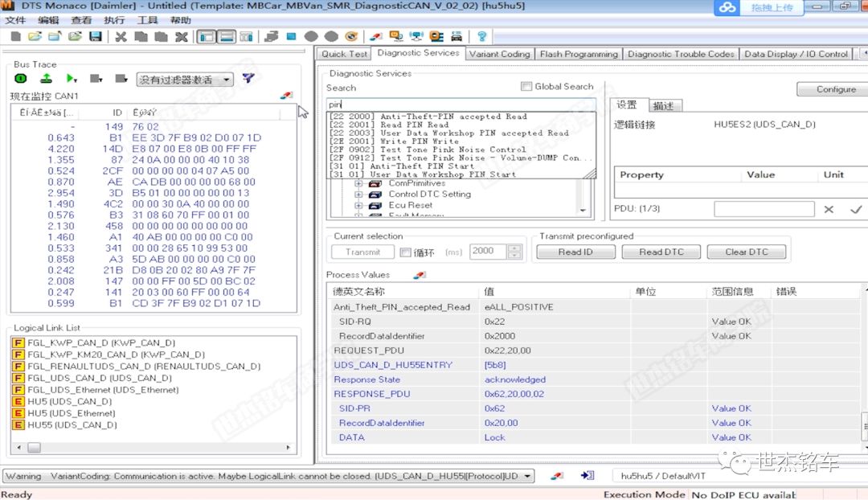The width and height of the screenshot is (868, 500).
Task: Click the status bar blue arrow icon
Action: (588, 476)
